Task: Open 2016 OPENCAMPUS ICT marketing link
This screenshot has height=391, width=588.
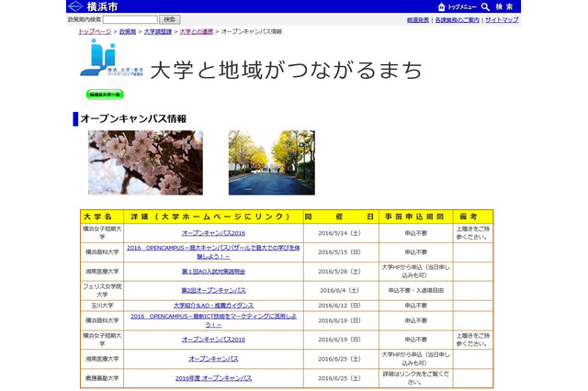Action: click(213, 320)
